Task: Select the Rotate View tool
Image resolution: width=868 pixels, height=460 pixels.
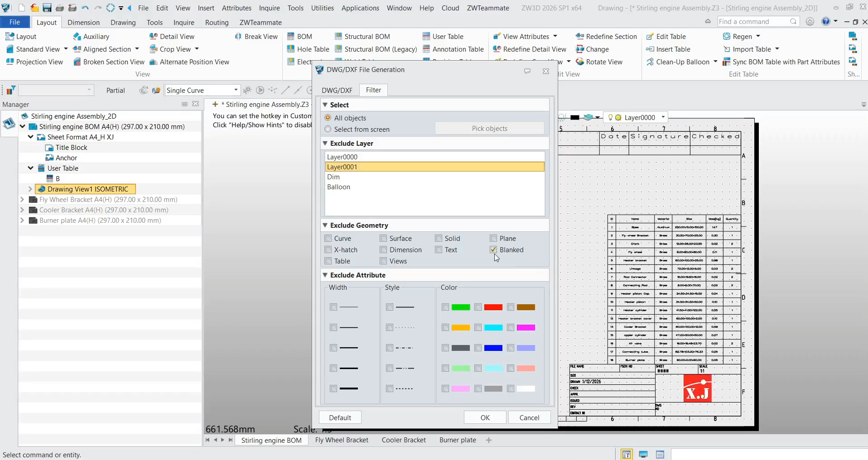Action: coord(600,62)
